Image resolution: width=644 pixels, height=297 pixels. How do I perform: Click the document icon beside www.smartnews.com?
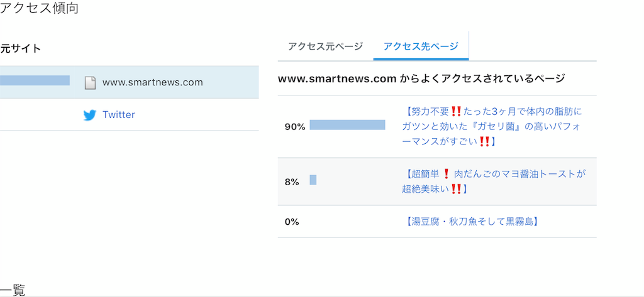[90, 82]
